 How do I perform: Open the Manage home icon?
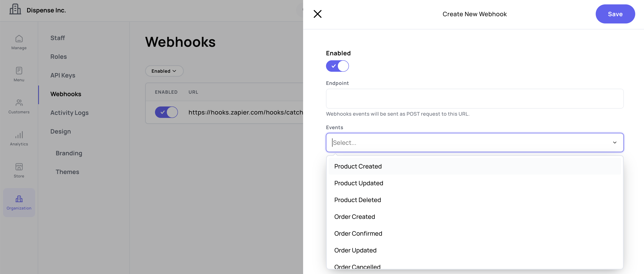coord(19,39)
